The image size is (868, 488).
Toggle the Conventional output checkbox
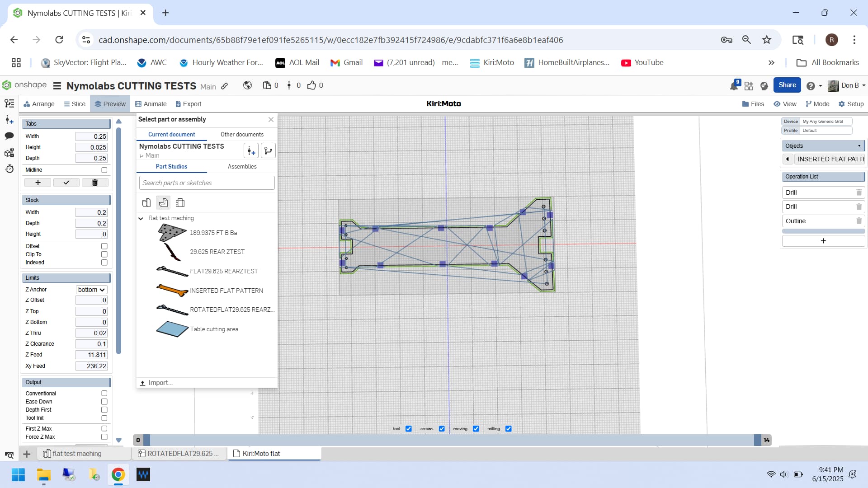click(104, 394)
